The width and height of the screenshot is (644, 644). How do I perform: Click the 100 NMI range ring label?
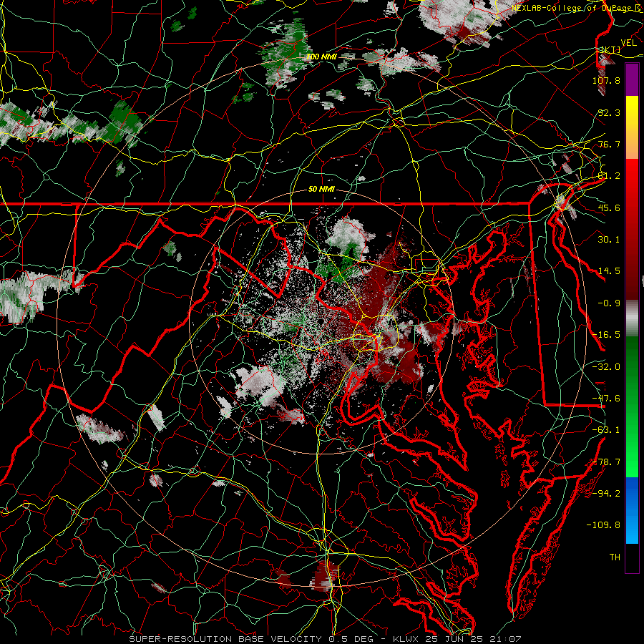click(x=321, y=57)
